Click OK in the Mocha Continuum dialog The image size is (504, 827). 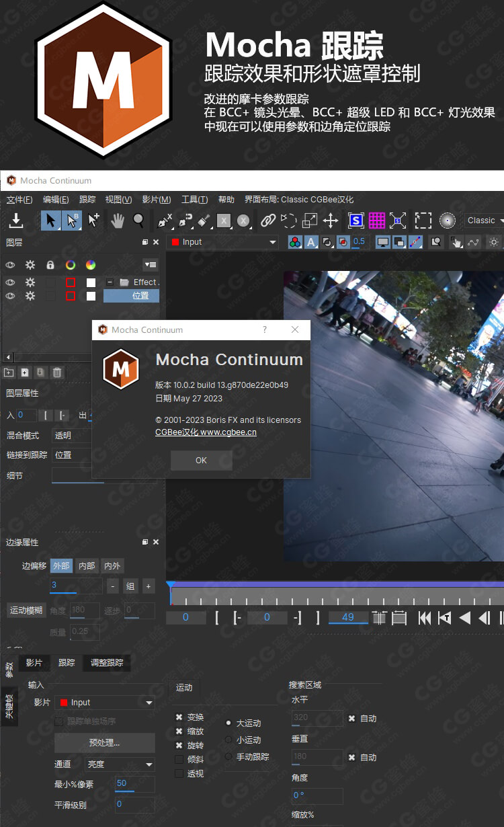[x=201, y=461]
